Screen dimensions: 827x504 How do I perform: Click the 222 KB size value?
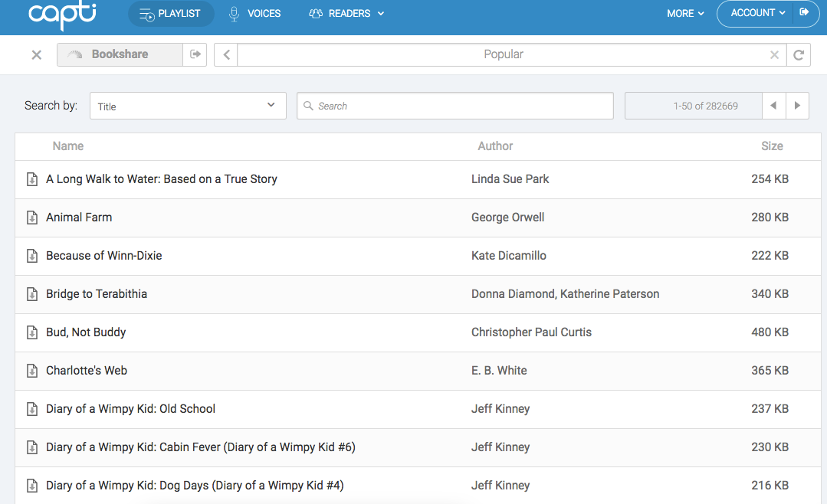coord(770,256)
